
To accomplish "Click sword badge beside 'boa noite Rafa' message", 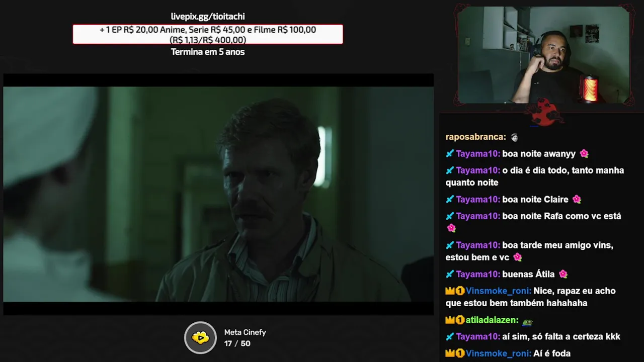I will (x=450, y=216).
